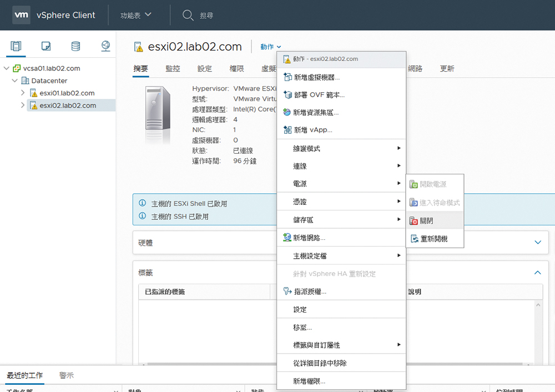Choose 設定 from the actions menu
This screenshot has height=392, width=555.
tap(341, 309)
